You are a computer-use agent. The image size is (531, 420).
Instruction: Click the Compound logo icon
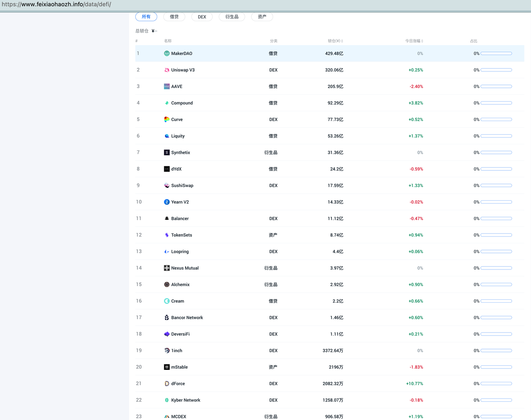point(167,103)
